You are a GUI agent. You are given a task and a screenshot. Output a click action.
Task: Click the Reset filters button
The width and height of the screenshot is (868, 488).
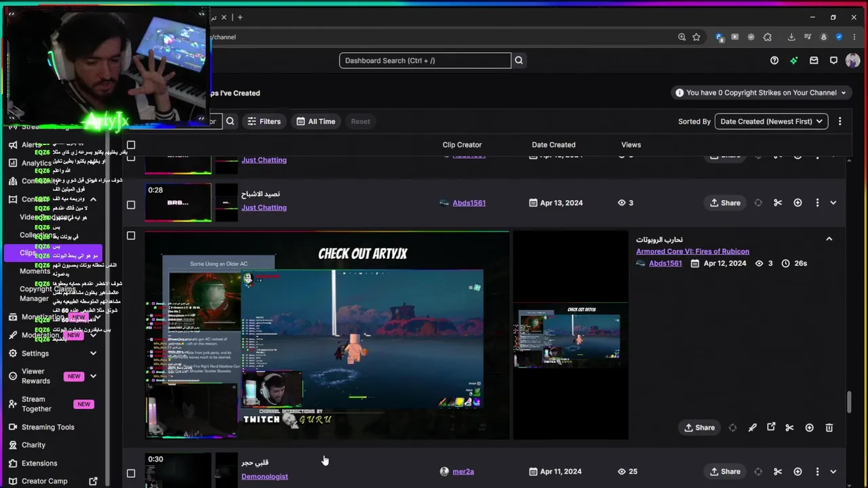(360, 121)
